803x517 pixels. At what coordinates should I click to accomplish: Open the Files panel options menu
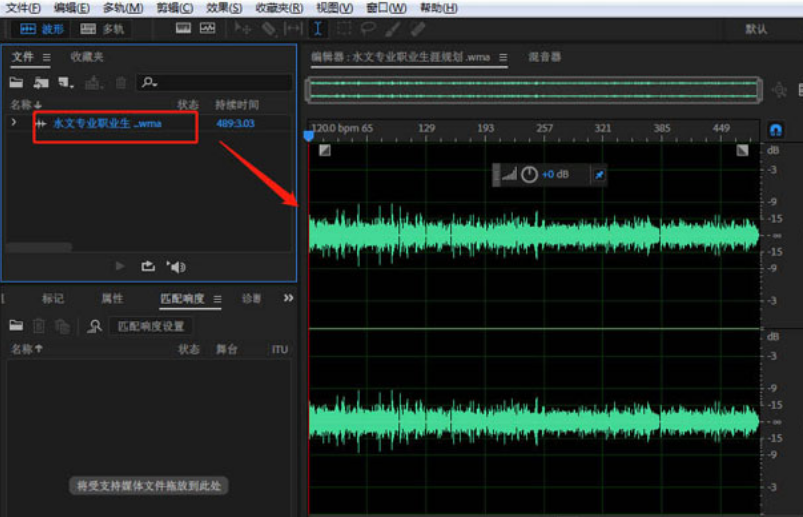(x=47, y=57)
